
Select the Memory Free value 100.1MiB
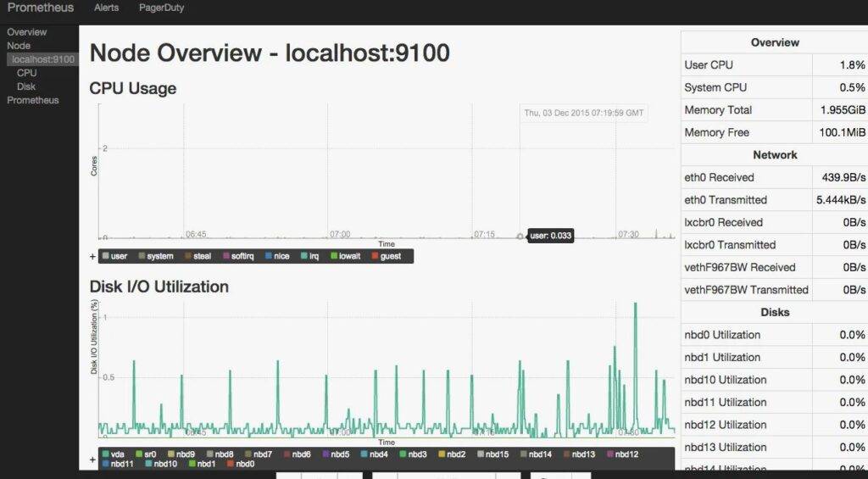point(843,133)
